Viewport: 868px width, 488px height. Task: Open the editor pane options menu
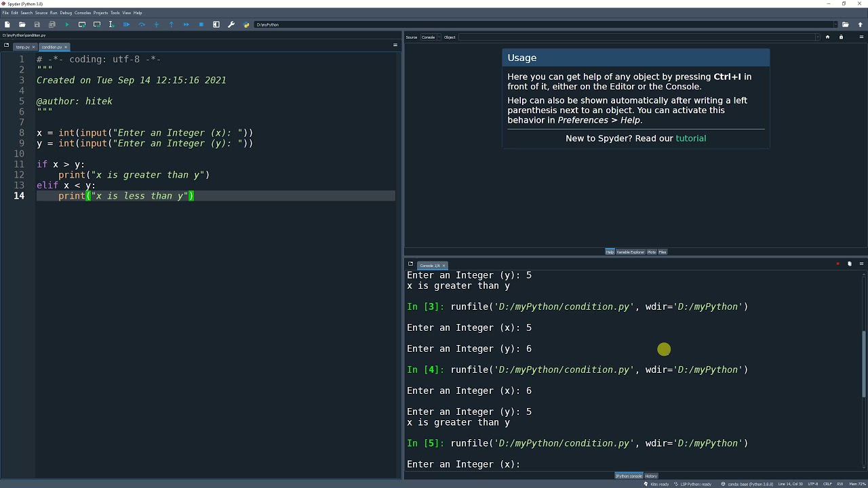click(395, 45)
